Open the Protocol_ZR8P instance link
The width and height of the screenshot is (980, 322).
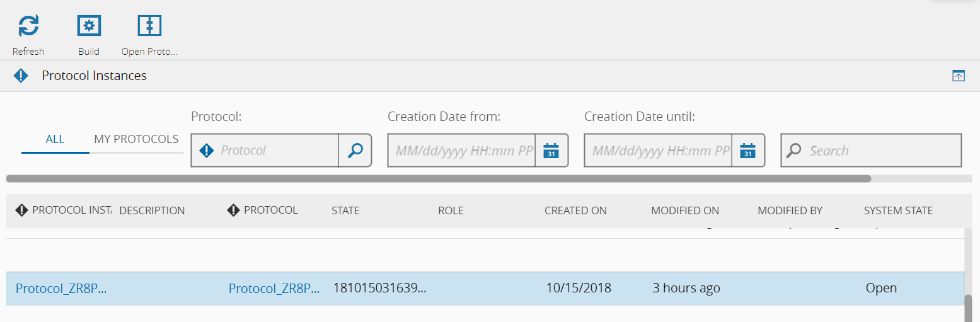point(61,289)
